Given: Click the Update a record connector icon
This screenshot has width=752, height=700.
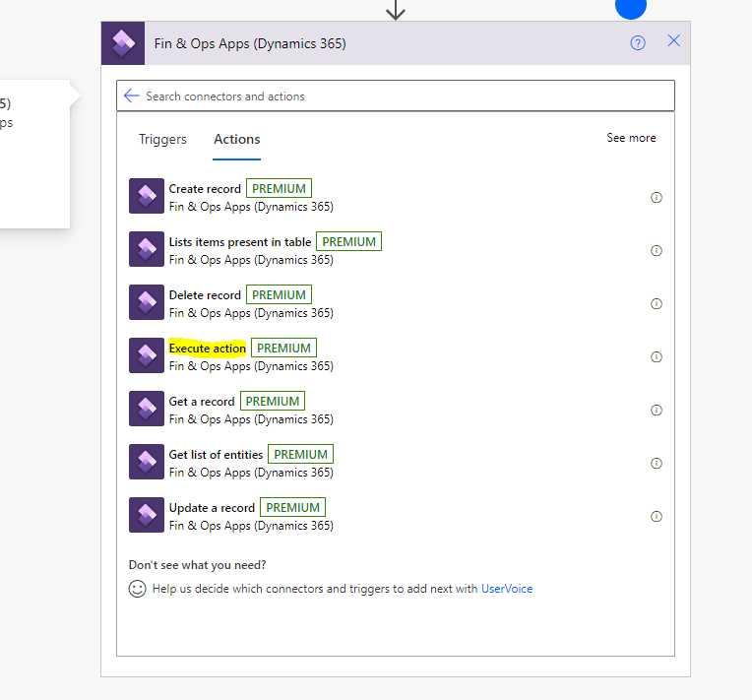Looking at the screenshot, I should [x=147, y=516].
